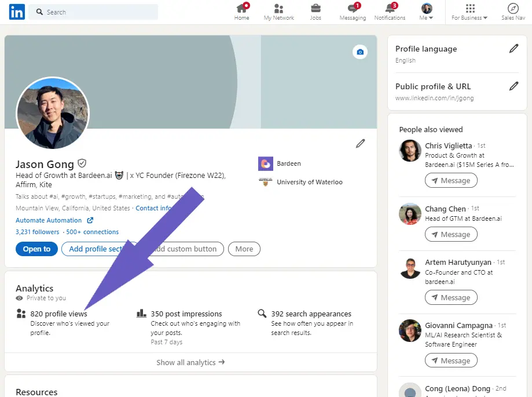Open the University of Waterloo link
Image resolution: width=532 pixels, height=397 pixels.
click(310, 182)
